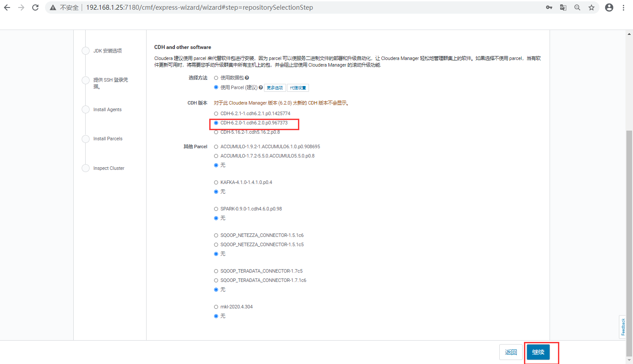Select 使用数据包 radio option

tap(216, 78)
